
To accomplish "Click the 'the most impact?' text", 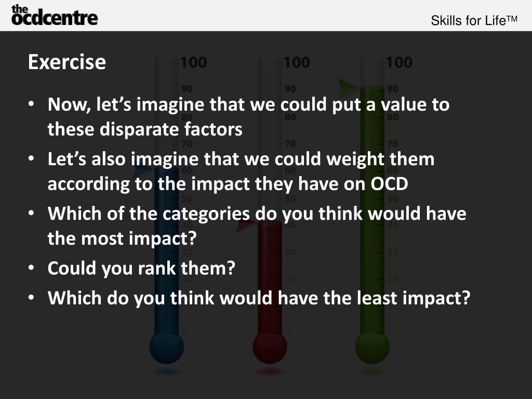I will pos(122,238).
